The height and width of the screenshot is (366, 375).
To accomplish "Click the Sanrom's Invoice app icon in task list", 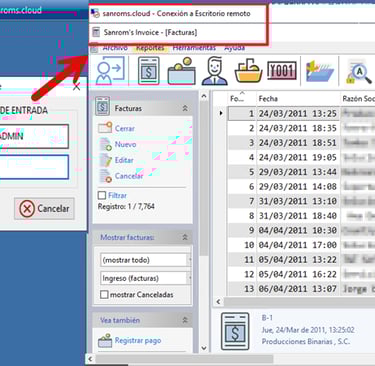I will pos(96,32).
